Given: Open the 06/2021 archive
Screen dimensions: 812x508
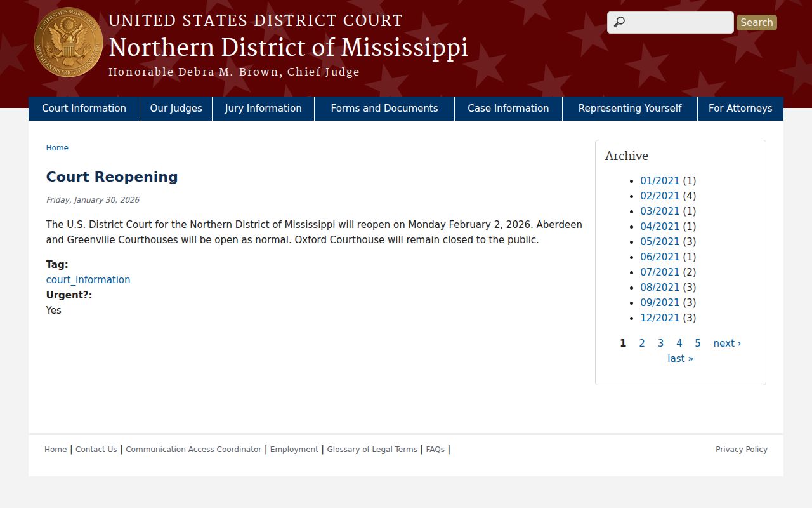Looking at the screenshot, I should tap(660, 257).
